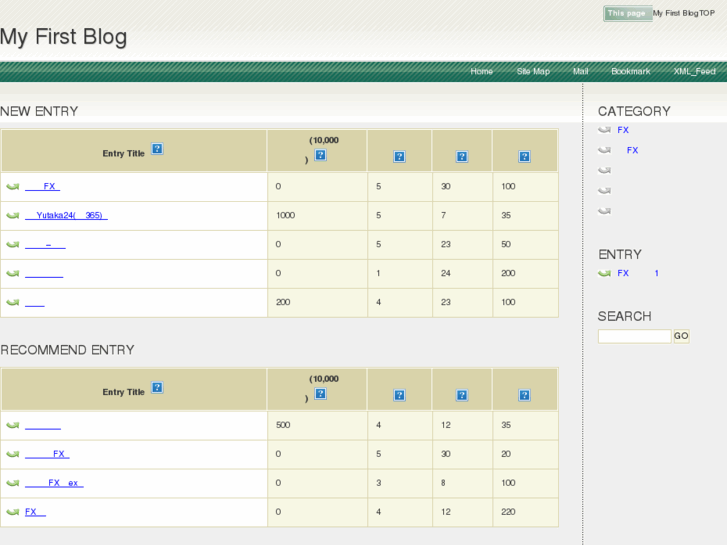Click the NEW ENTRY heading
Screen dimensions: 727x545
click(39, 111)
